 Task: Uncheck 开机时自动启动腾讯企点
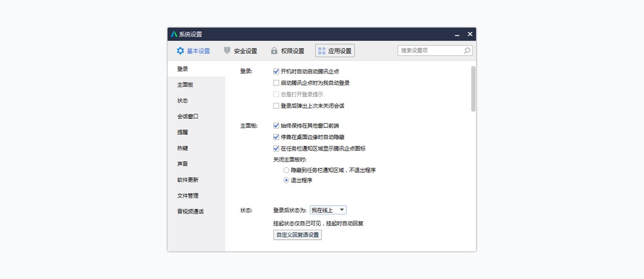click(276, 72)
